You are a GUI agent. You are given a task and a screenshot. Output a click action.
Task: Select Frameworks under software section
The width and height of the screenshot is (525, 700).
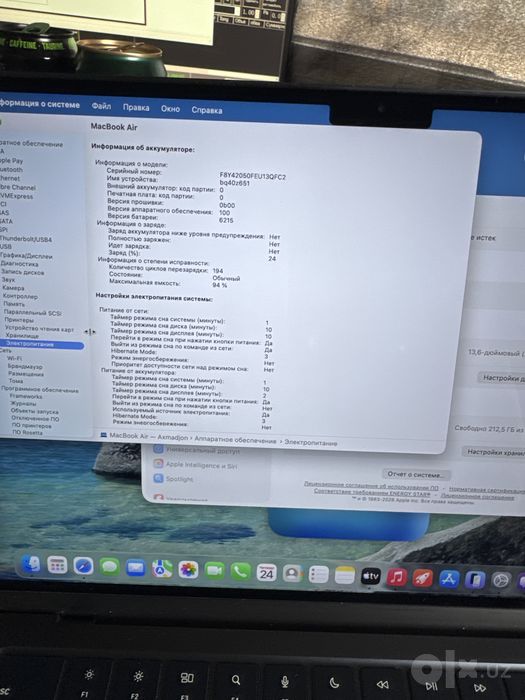click(x=26, y=396)
